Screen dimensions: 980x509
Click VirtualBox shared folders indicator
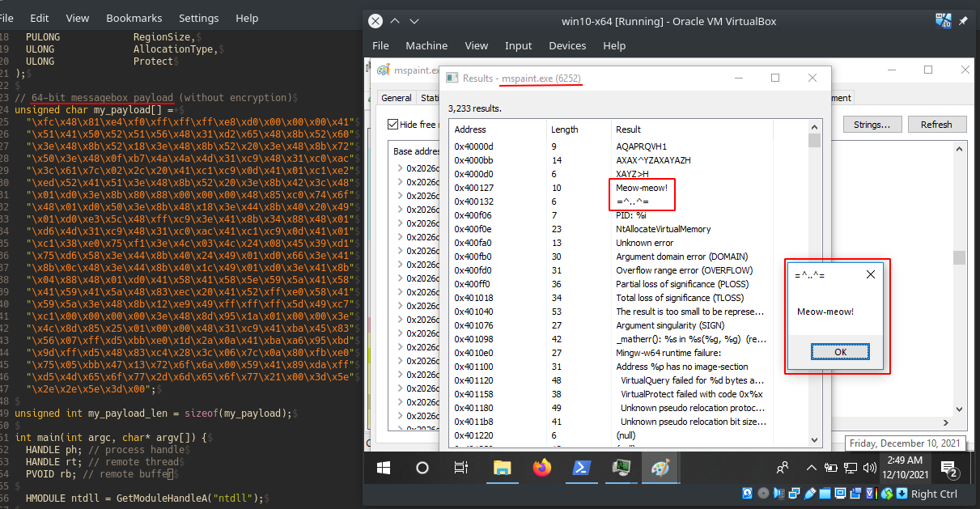pos(824,494)
